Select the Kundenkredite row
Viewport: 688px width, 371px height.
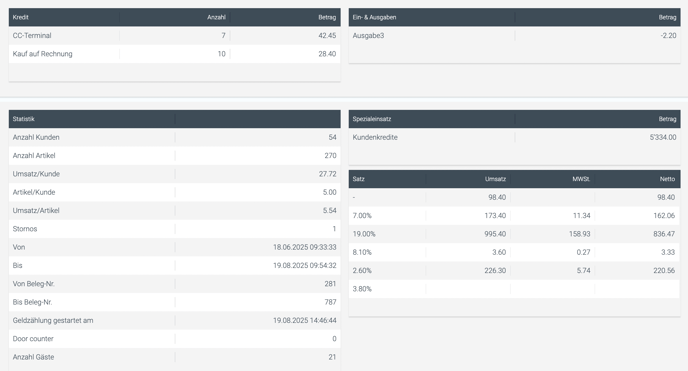pos(515,137)
